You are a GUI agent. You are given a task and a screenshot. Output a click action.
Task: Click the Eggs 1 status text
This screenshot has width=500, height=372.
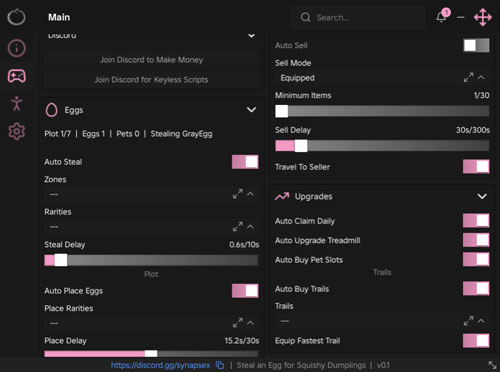93,134
